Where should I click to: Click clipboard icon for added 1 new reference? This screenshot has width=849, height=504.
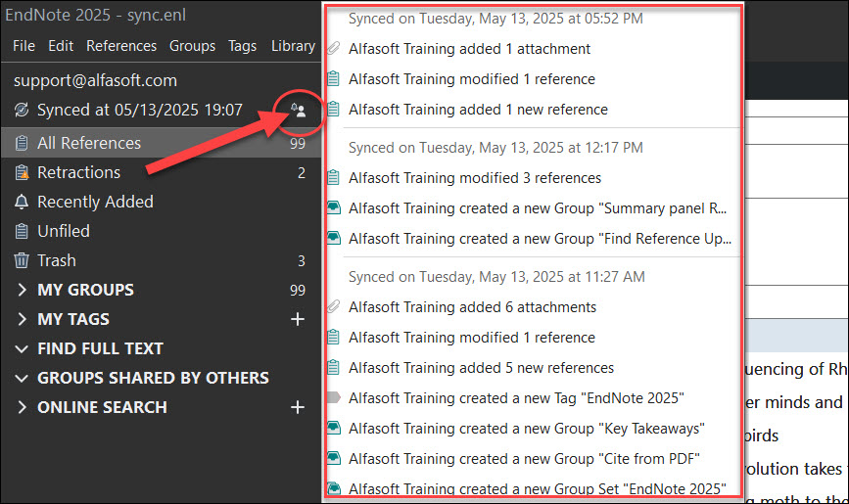coord(334,109)
